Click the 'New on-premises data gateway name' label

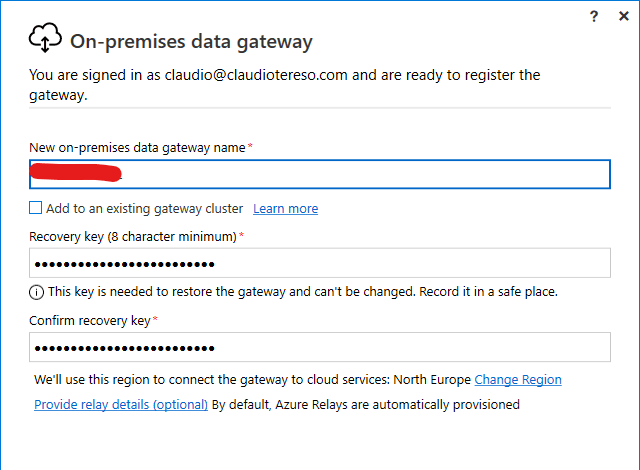(137, 147)
